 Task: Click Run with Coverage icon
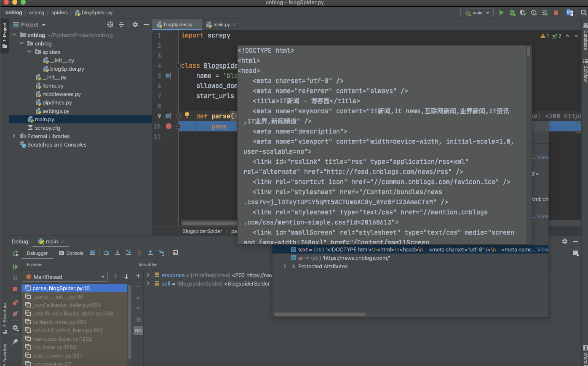pos(523,13)
